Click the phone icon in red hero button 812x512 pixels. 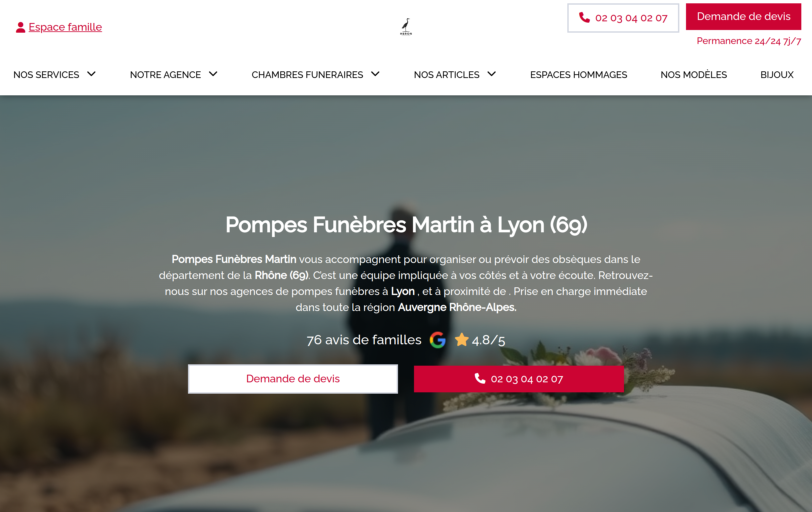tap(480, 378)
